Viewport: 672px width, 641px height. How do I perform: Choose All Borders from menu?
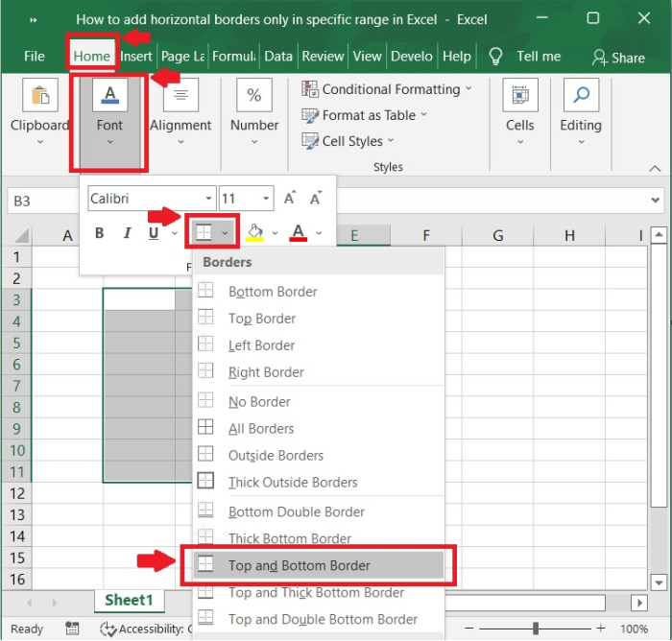[x=319, y=429]
